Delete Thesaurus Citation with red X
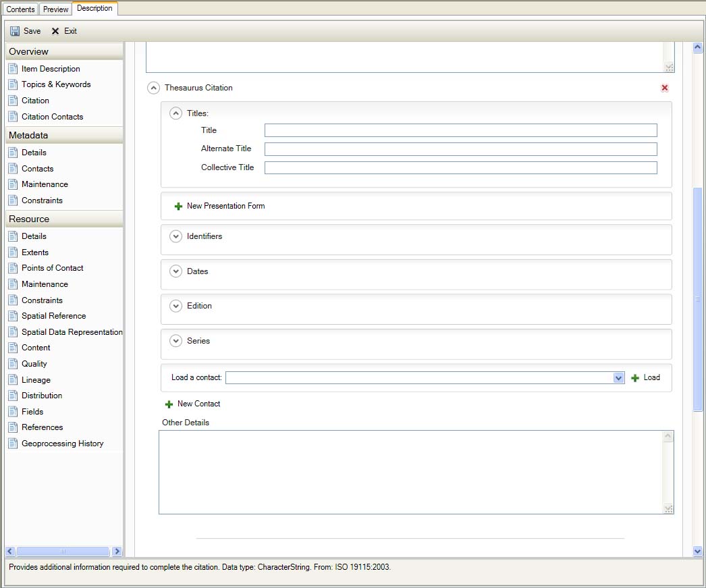Screen dimensions: 706x588 665,88
